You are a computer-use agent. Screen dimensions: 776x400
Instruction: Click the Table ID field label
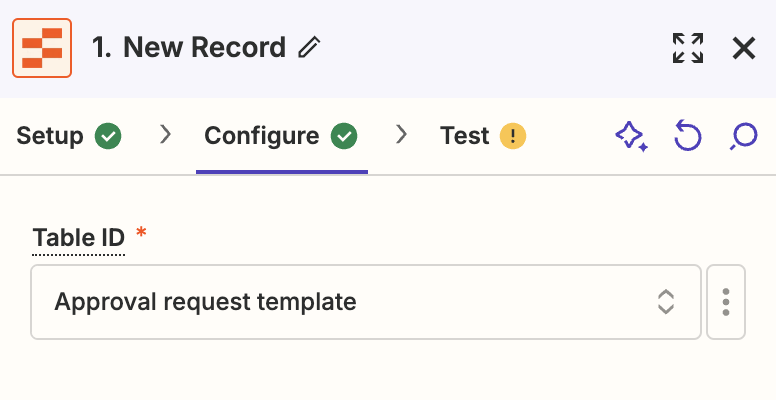(79, 238)
